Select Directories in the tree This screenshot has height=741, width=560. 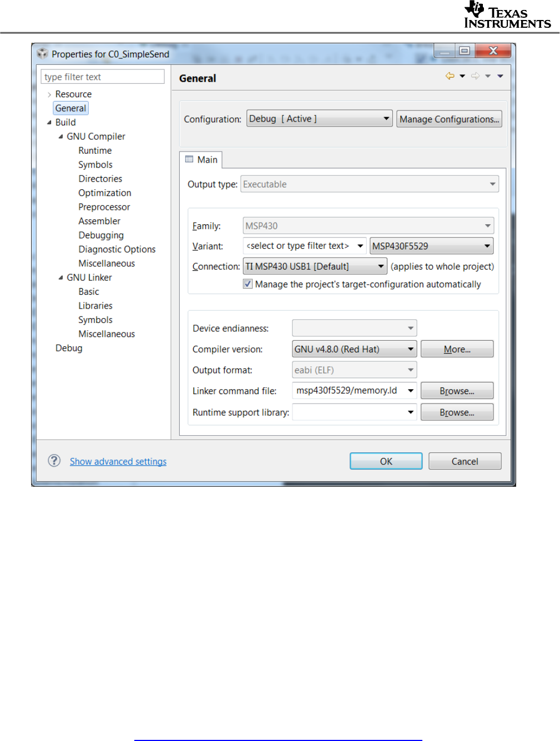coord(100,179)
